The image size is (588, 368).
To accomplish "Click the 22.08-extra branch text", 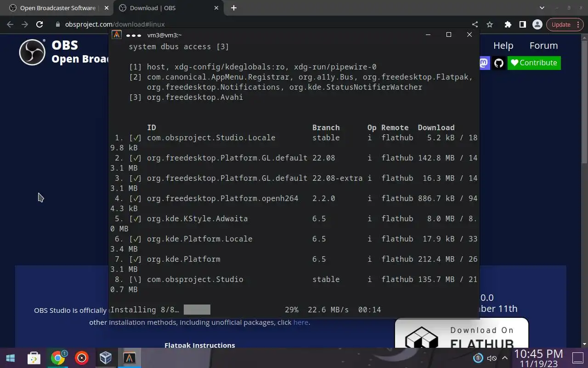I will tap(338, 178).
